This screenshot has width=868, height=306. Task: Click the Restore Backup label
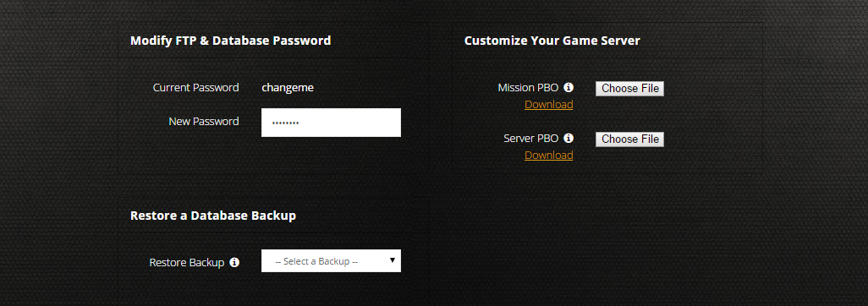187,262
